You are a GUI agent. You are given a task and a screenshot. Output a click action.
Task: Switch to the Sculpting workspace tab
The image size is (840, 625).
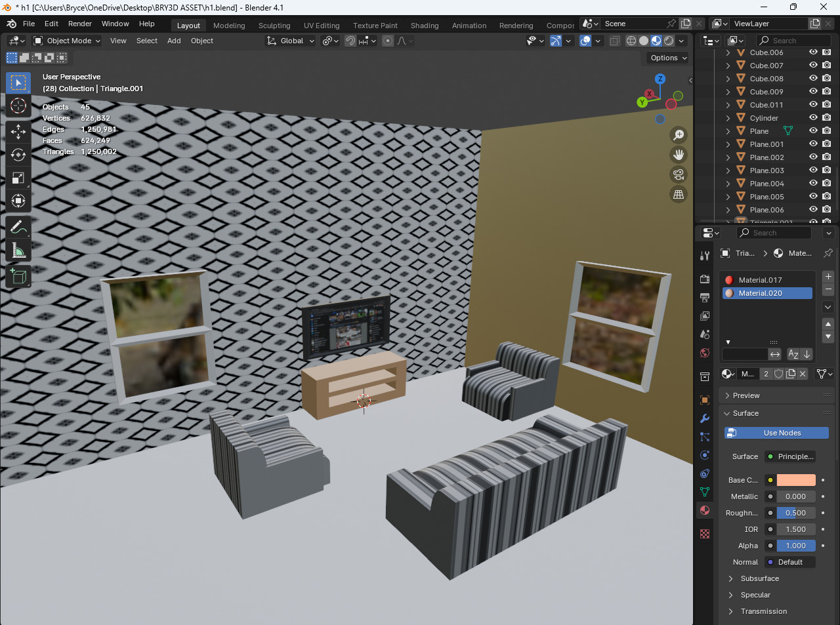pyautogui.click(x=274, y=26)
